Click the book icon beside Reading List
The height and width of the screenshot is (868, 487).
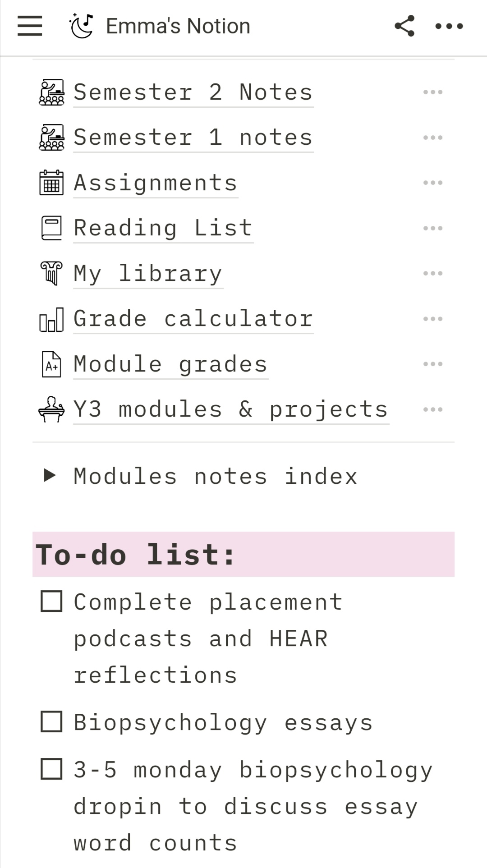pyautogui.click(x=51, y=228)
